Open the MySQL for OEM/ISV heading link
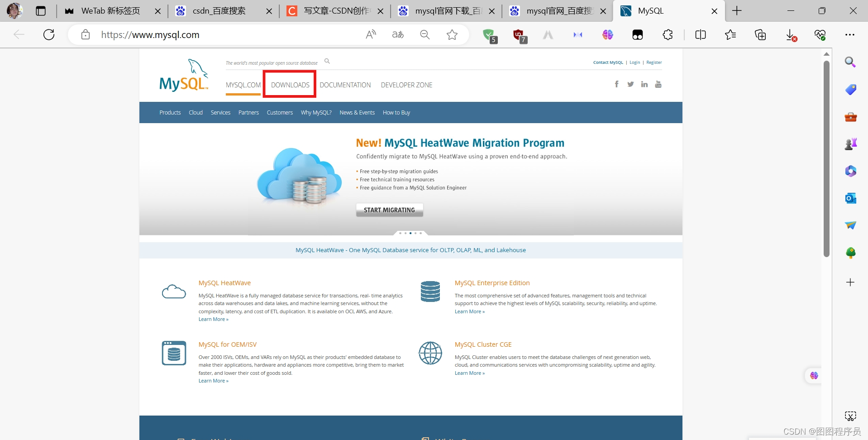 point(228,344)
